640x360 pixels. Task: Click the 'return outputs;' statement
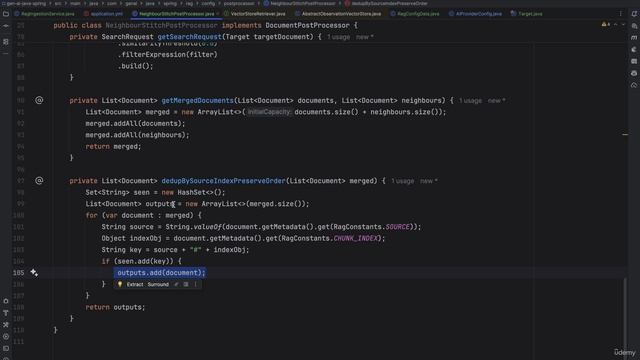point(115,307)
